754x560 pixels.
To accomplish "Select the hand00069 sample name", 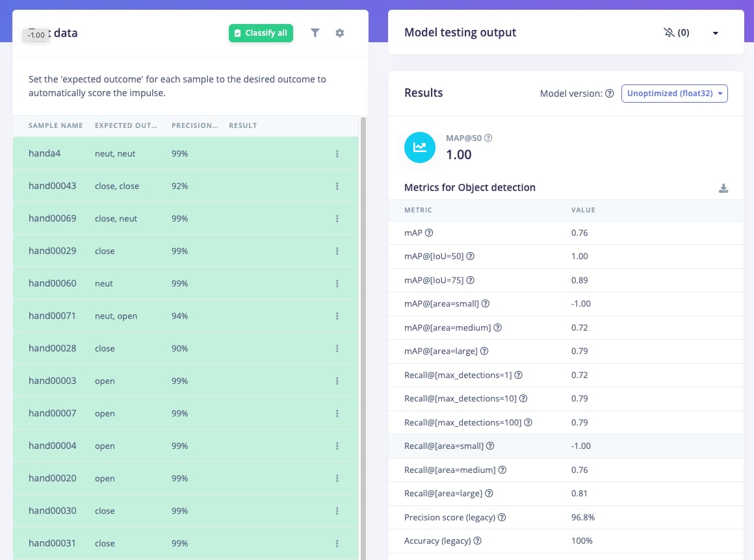I will (52, 218).
